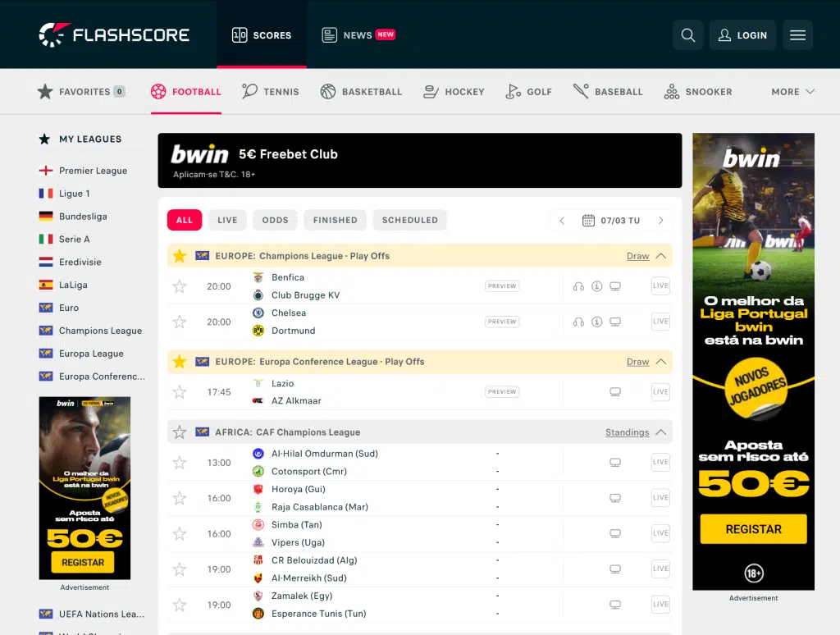The image size is (840, 635).
Task: Favorite the Benfica vs Club Brugge match
Action: [180, 286]
